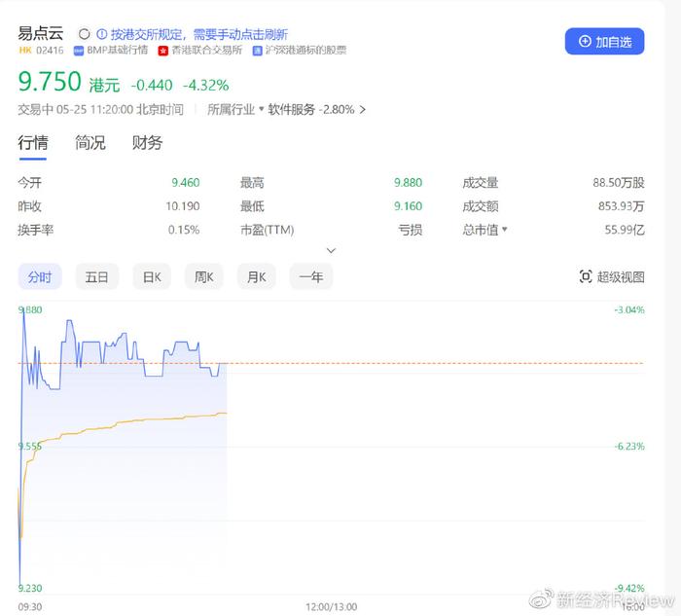Click the 易点云 stock name
The image size is (681, 616).
coord(41,33)
